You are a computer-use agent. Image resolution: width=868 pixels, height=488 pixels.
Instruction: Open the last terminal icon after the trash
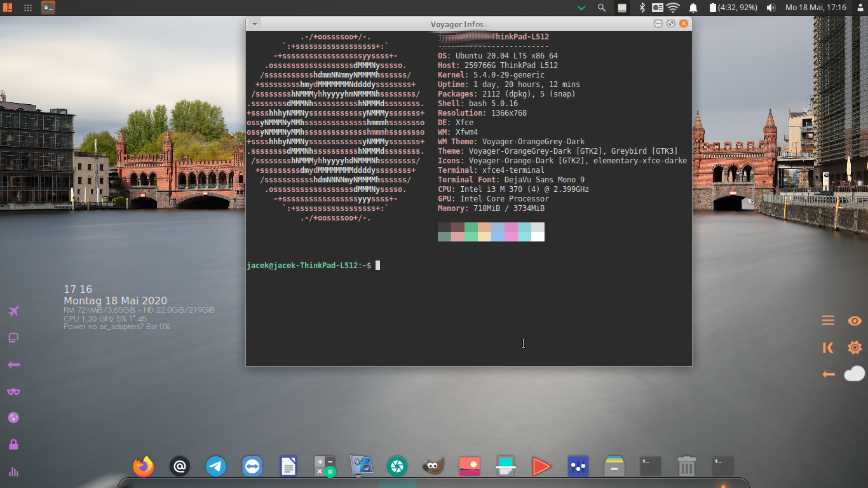tap(722, 466)
